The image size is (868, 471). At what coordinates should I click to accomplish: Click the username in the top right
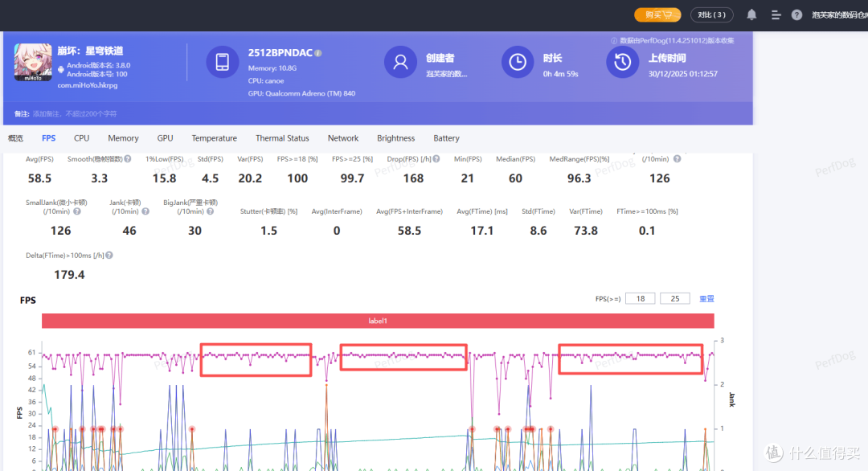coord(839,15)
